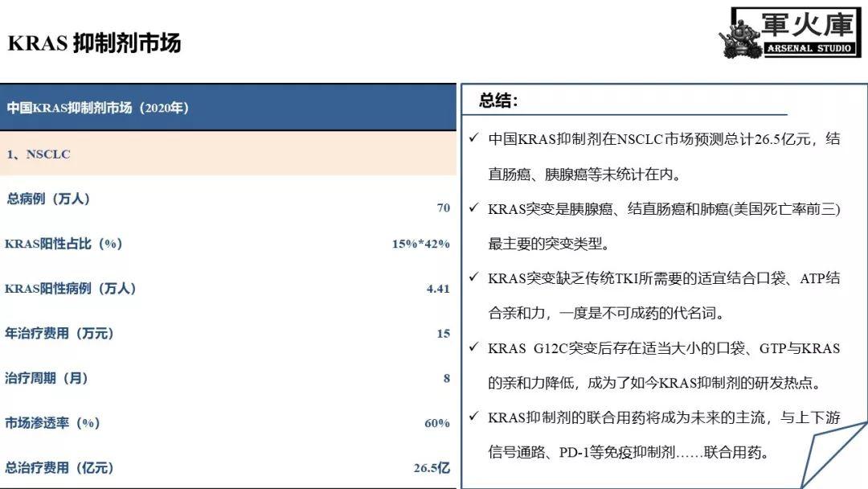Select the value 70 for total cases

443,208
